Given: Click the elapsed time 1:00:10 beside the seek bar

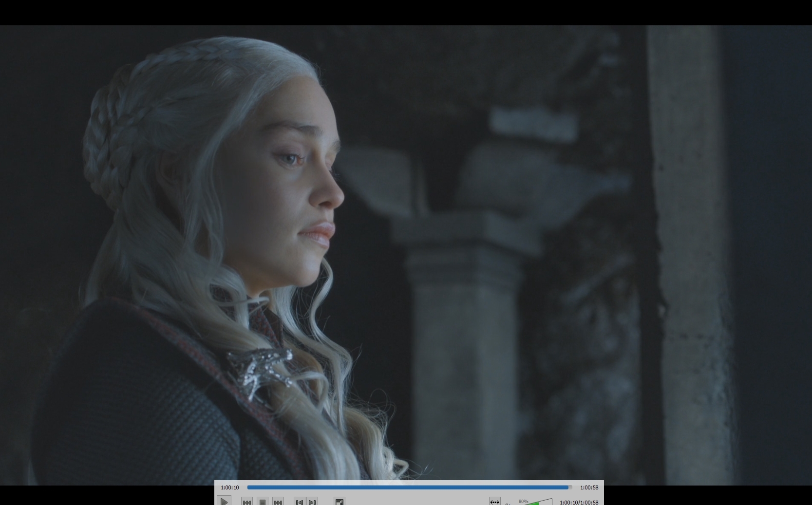Looking at the screenshot, I should [x=230, y=487].
